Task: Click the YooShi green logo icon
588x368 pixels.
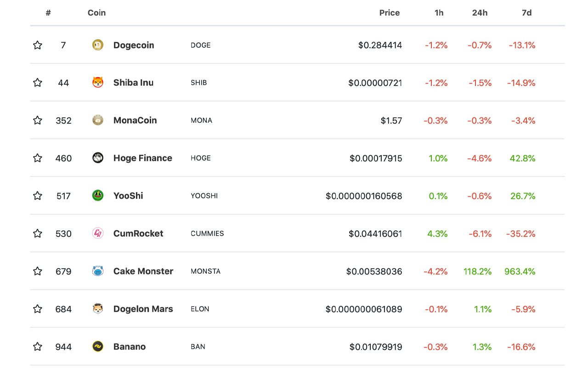Action: (98, 196)
